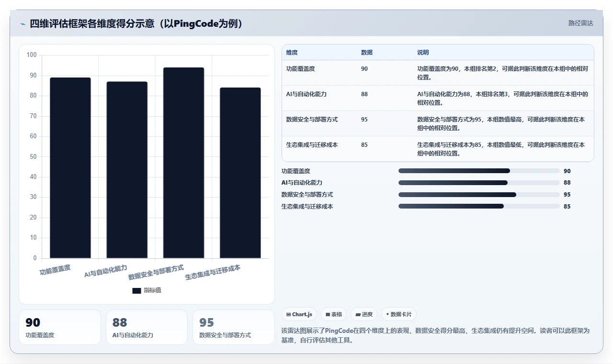The image size is (613, 364).
Task: Click the 数据安全与部署方式 progress bar
Action: pos(479,195)
